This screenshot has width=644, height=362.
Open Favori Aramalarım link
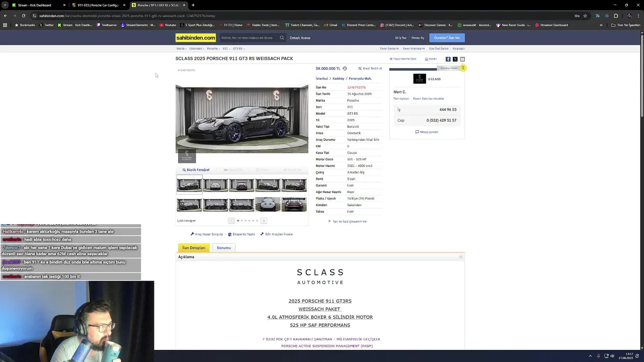pyautogui.click(x=414, y=49)
